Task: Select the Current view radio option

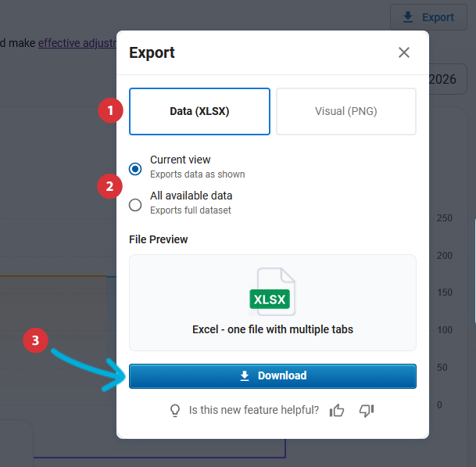Action: (135, 168)
